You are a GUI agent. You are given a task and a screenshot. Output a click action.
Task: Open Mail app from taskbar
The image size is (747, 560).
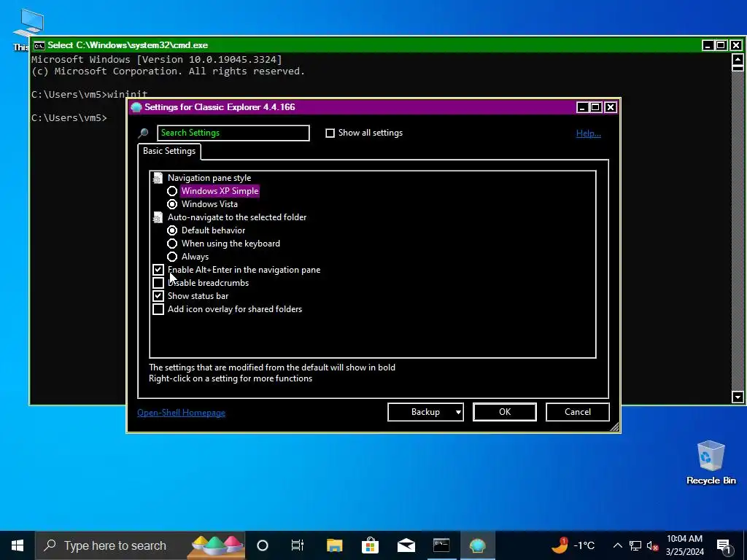(406, 545)
